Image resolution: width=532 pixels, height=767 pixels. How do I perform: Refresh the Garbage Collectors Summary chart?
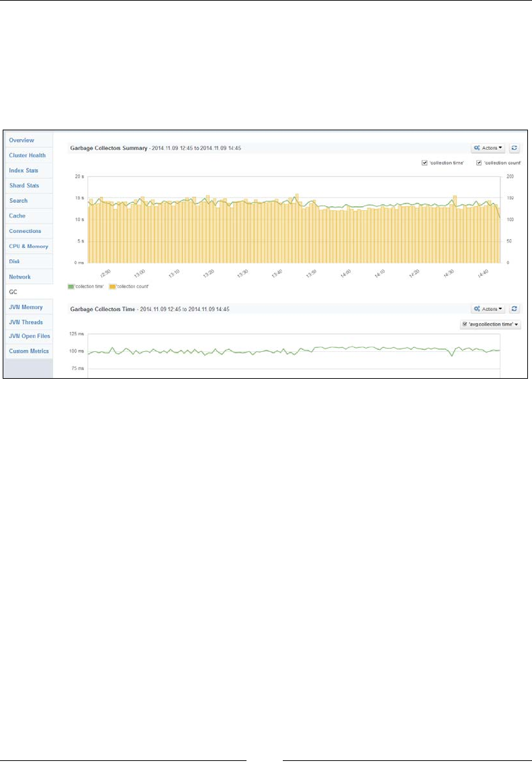(x=514, y=148)
